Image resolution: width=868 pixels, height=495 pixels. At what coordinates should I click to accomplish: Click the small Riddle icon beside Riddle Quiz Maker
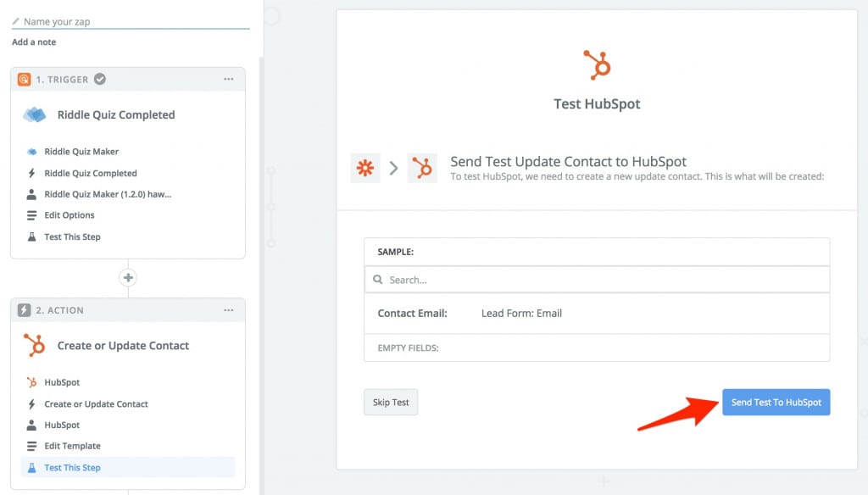(31, 152)
